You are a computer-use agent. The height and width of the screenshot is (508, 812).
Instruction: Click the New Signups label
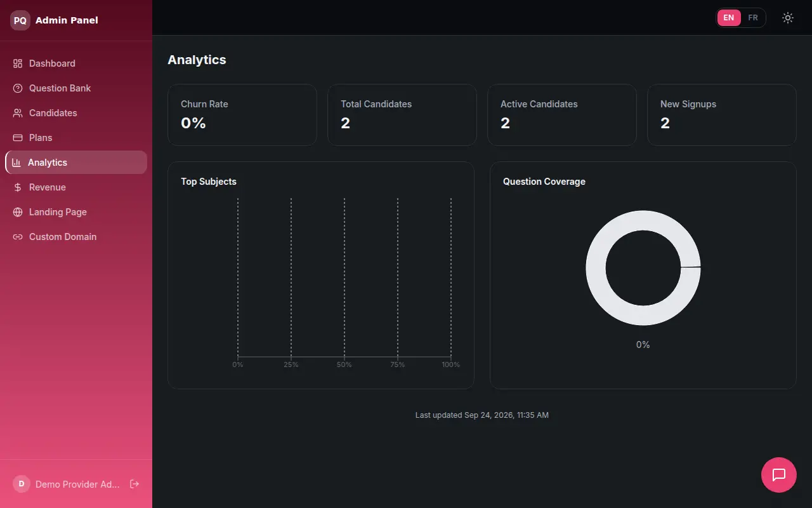(688, 104)
